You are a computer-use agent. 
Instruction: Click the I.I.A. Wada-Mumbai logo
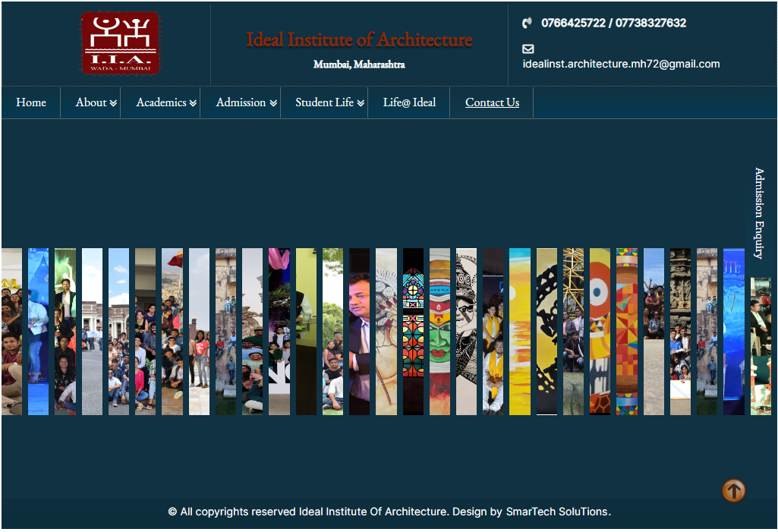point(121,43)
